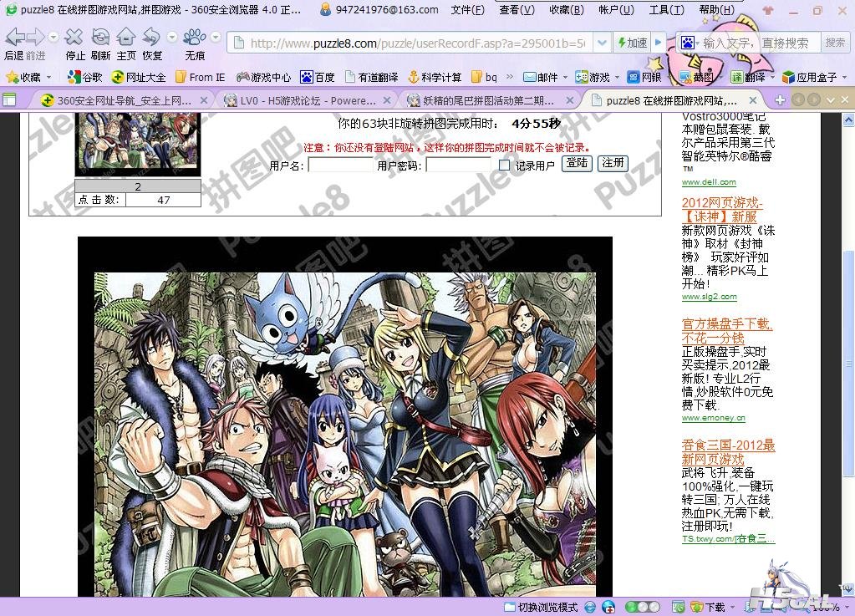Open a new tab with plus icon
The width and height of the screenshot is (855, 616).
click(x=781, y=99)
